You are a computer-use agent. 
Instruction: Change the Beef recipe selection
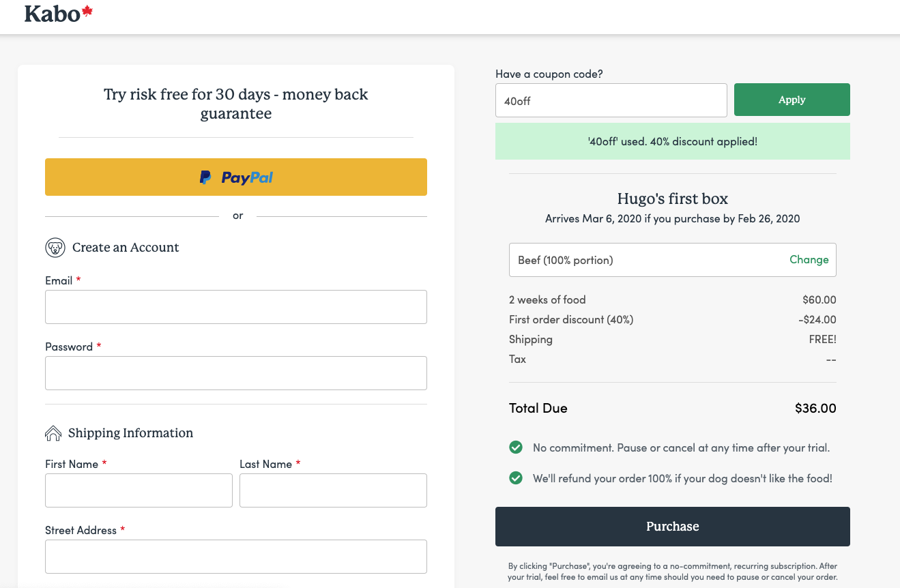(809, 260)
